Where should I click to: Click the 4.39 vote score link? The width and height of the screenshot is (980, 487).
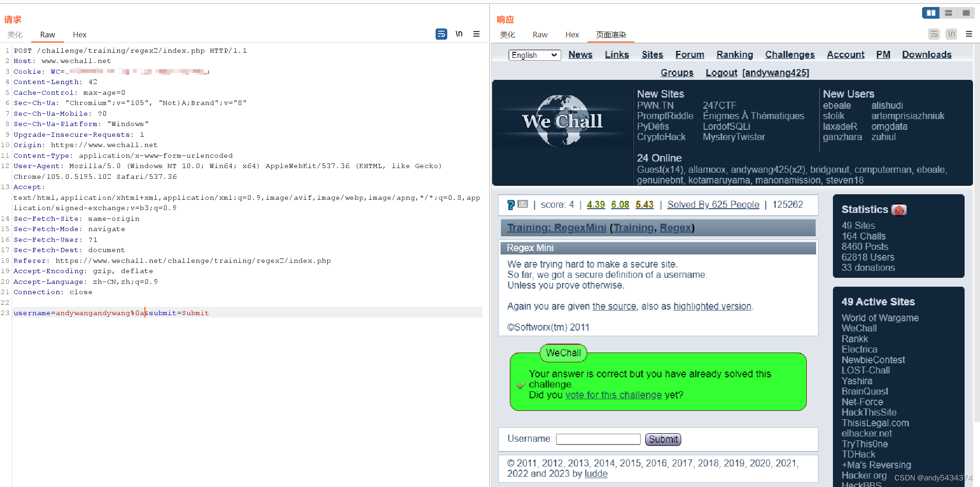596,205
